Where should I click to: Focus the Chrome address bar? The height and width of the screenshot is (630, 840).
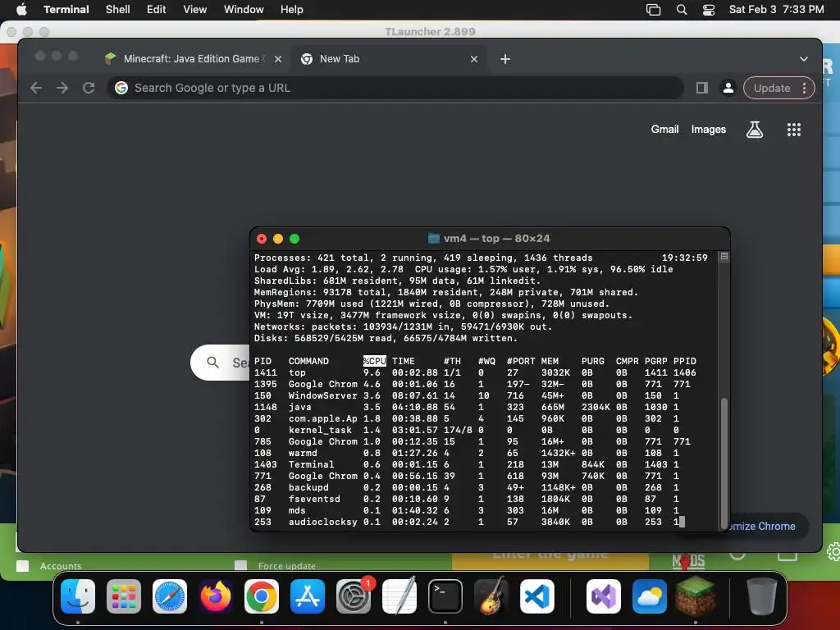click(x=395, y=88)
